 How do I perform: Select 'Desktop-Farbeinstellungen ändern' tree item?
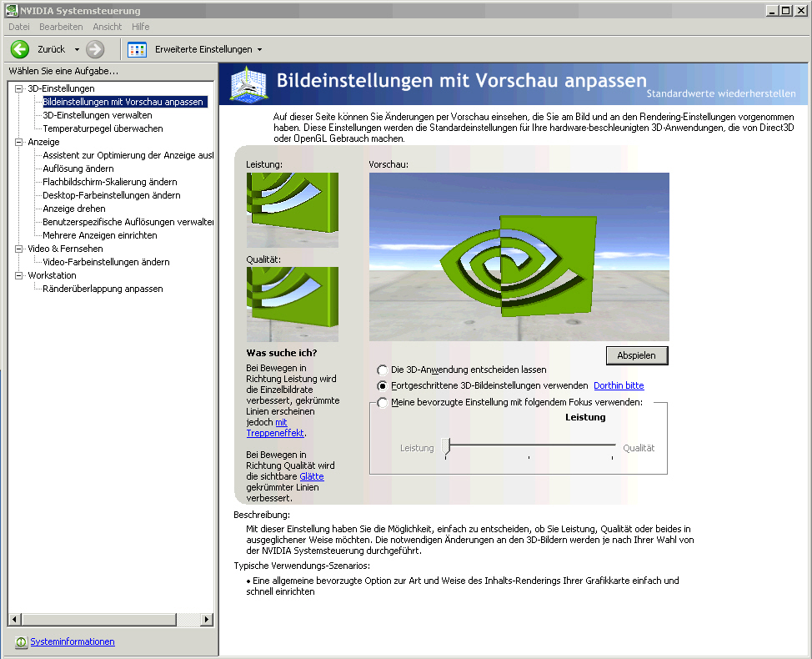click(112, 195)
